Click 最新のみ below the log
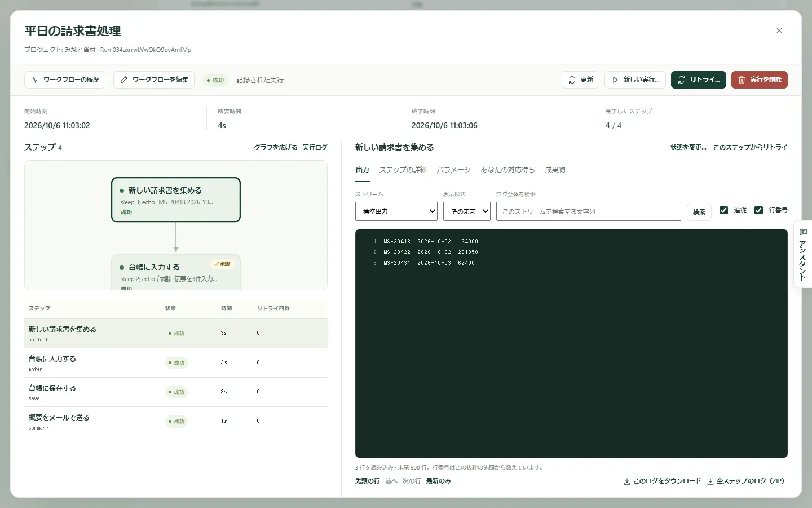The width and height of the screenshot is (812, 508). tap(438, 481)
